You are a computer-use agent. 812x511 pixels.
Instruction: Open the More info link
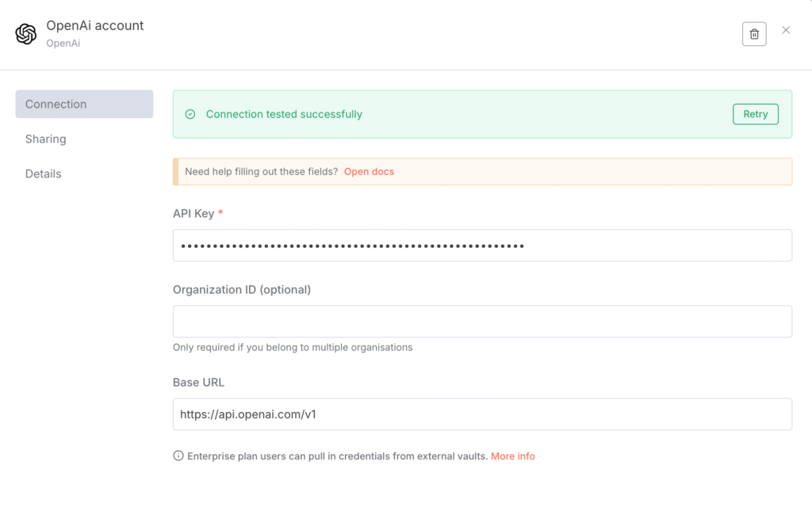pyautogui.click(x=512, y=456)
